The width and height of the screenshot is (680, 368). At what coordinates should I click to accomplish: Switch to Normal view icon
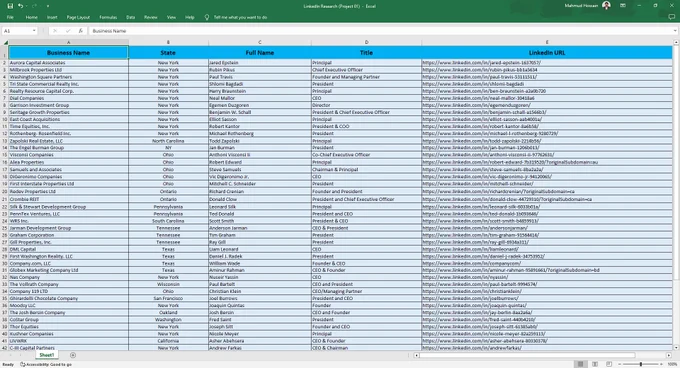(580, 364)
